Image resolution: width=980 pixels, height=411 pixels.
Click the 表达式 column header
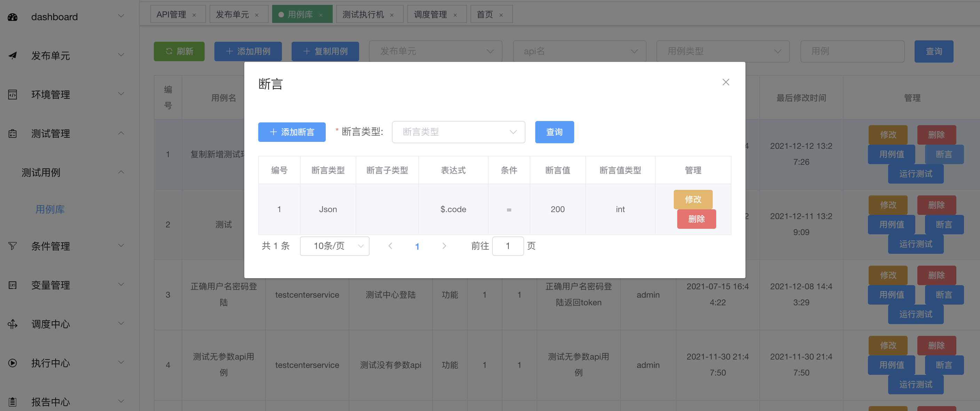453,170
